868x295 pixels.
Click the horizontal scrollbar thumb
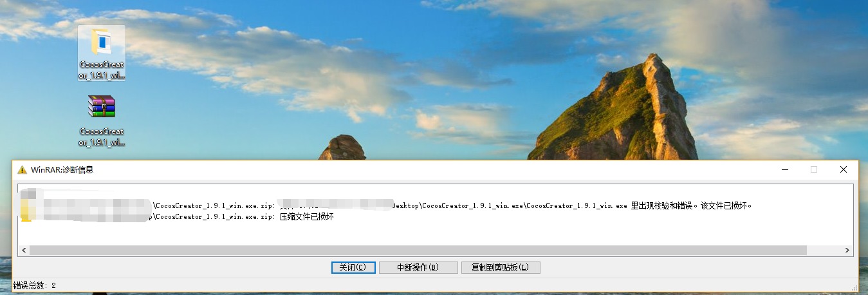pos(418,250)
